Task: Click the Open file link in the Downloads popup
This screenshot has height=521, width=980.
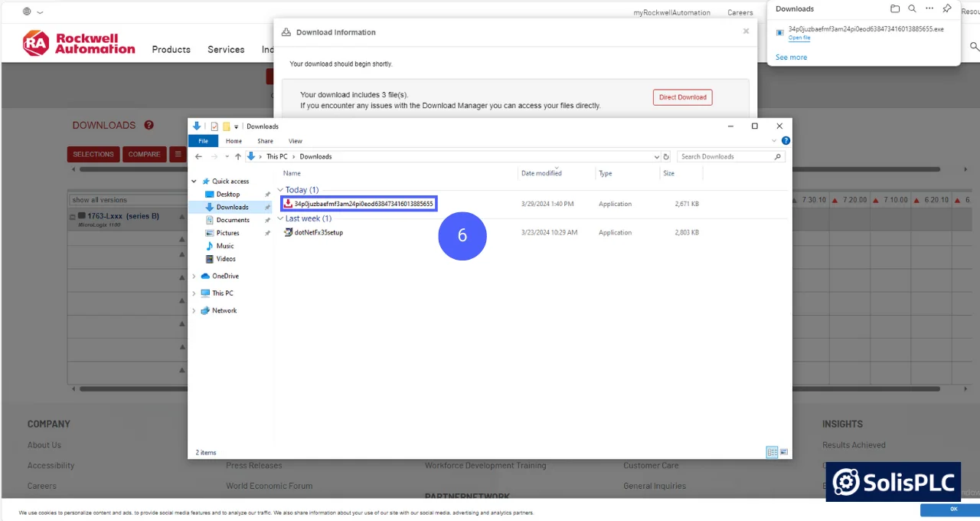Action: tap(799, 37)
